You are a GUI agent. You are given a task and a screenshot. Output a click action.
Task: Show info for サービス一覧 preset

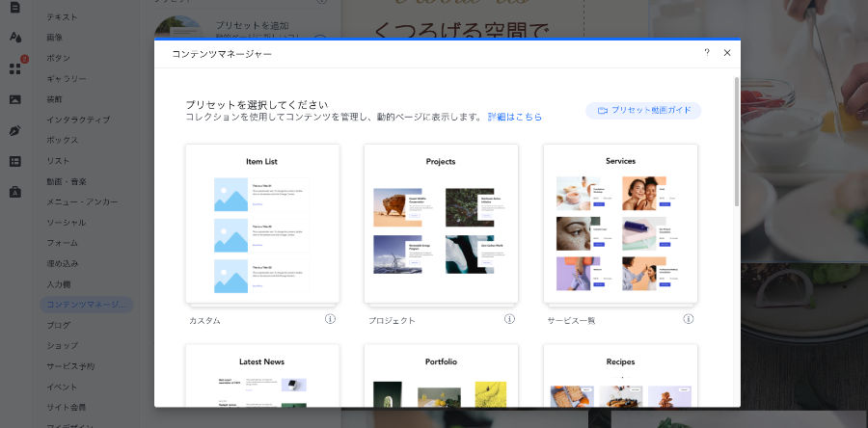(x=688, y=319)
